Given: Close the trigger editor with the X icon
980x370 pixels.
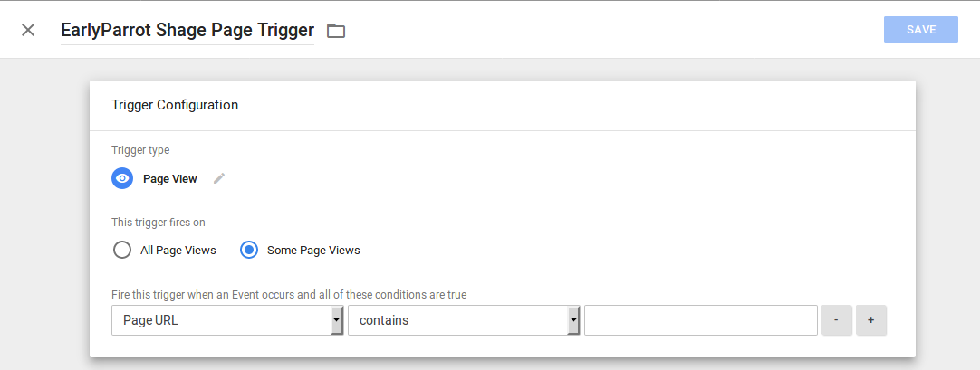Looking at the screenshot, I should click(28, 30).
